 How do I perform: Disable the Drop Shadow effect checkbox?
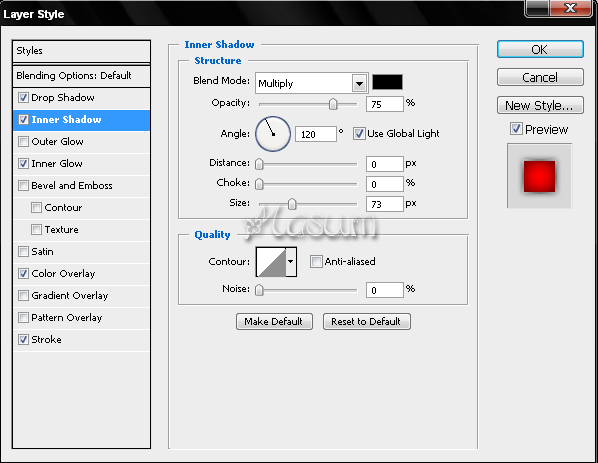pos(23,98)
